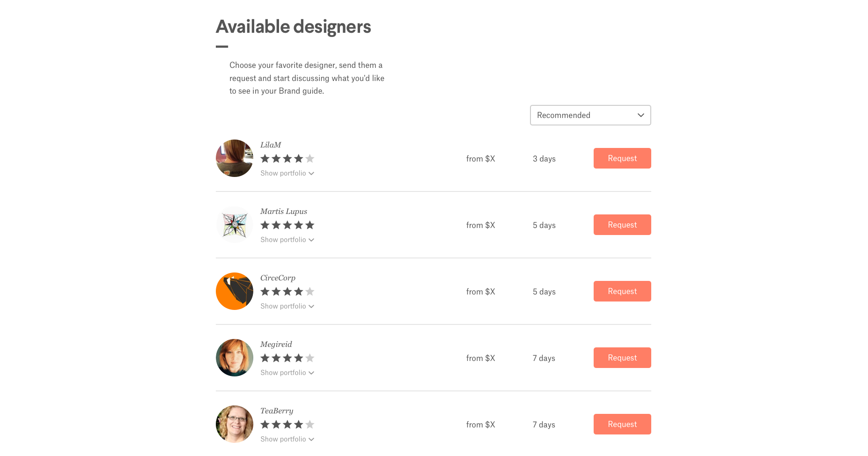This screenshot has width=868, height=456.
Task: Open CirceCorp's orange avatar icon
Action: tap(234, 291)
